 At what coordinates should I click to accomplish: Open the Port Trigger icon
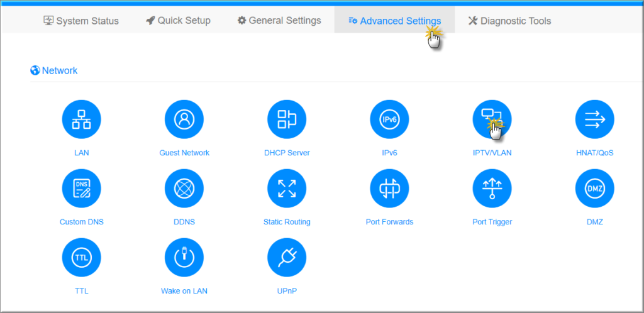(492, 189)
